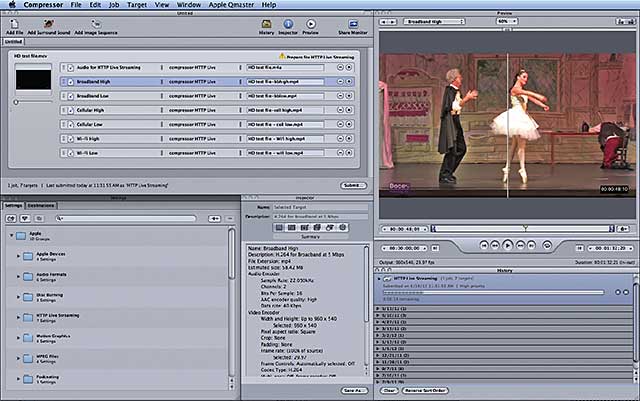The height and width of the screenshot is (401, 640).
Task: Click the go to start playback button
Action: 484,245
